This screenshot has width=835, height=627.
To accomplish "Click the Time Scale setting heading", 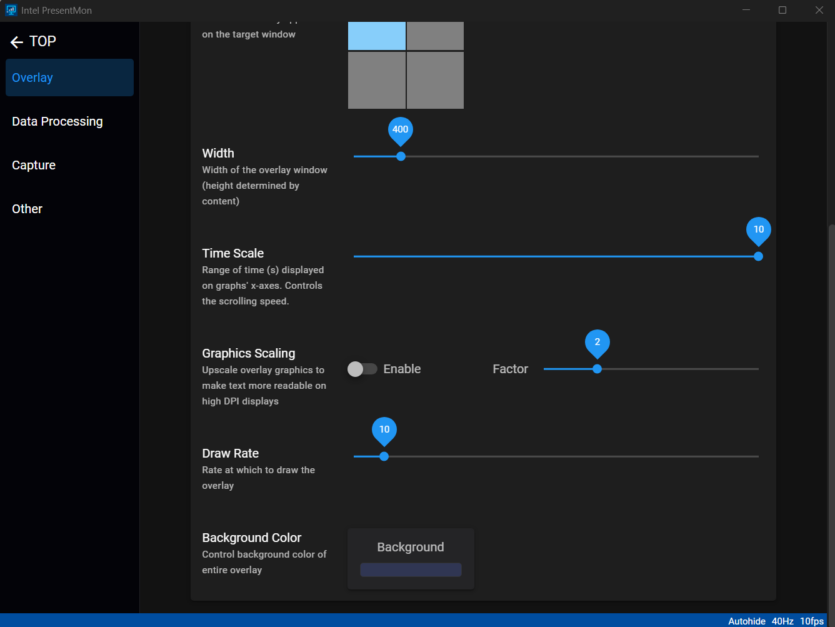I will tap(233, 254).
